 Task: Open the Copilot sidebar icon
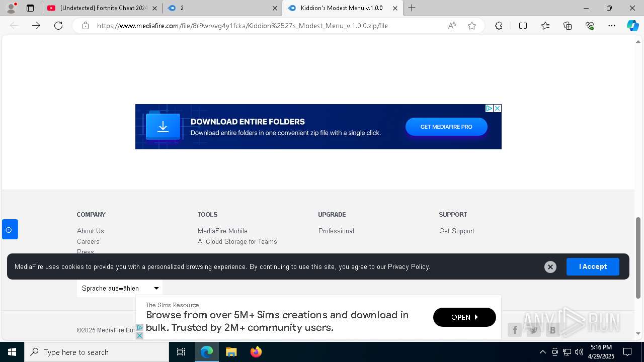[x=632, y=26]
